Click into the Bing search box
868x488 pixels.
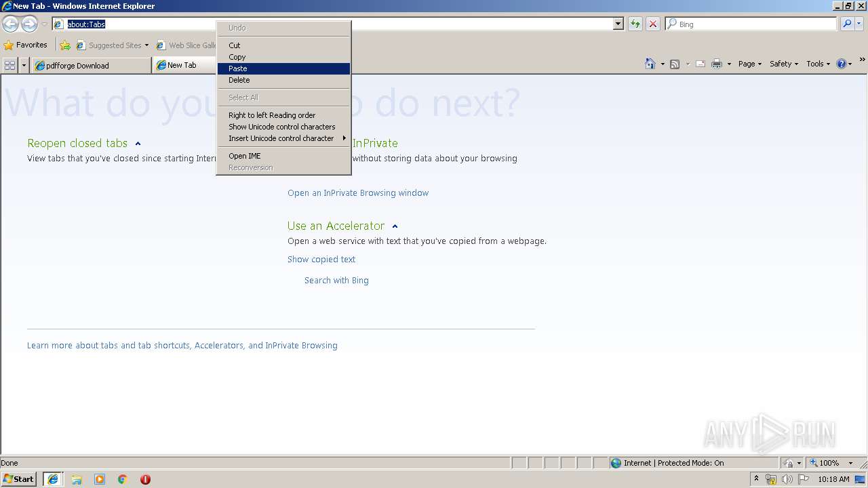click(x=751, y=24)
